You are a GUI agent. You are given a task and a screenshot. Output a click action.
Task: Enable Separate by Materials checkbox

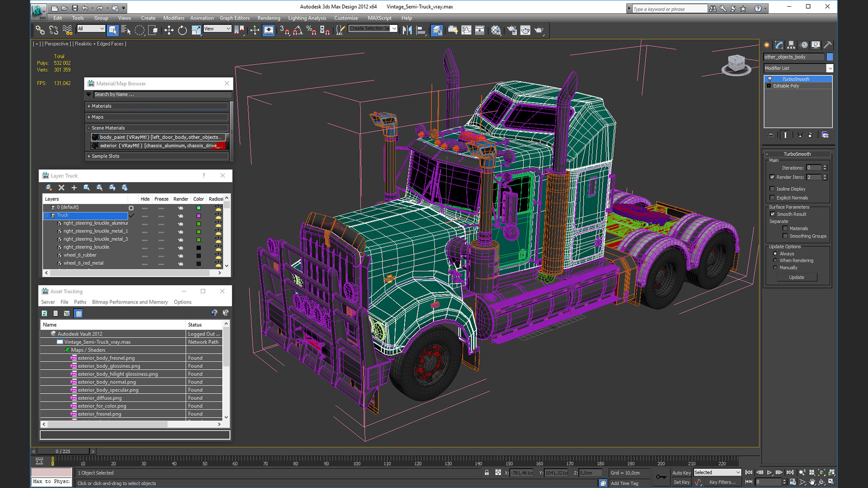pos(785,229)
